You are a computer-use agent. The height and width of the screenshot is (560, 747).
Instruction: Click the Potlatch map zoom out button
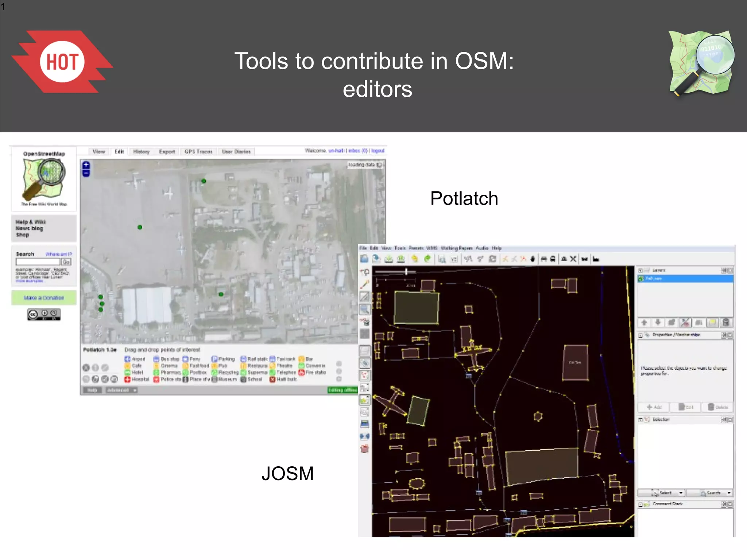[x=86, y=173]
